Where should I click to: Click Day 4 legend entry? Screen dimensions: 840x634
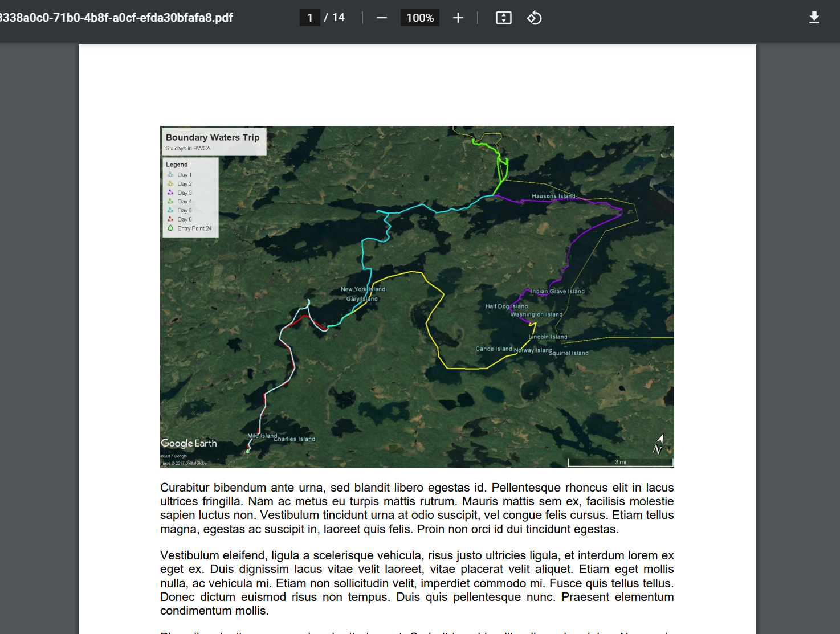(x=180, y=202)
